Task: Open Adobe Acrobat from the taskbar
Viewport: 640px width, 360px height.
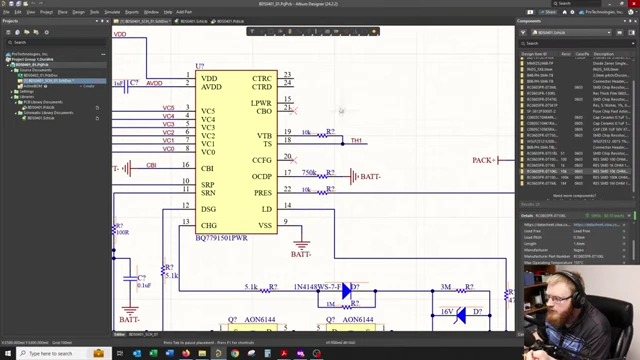Action: [x=284, y=353]
